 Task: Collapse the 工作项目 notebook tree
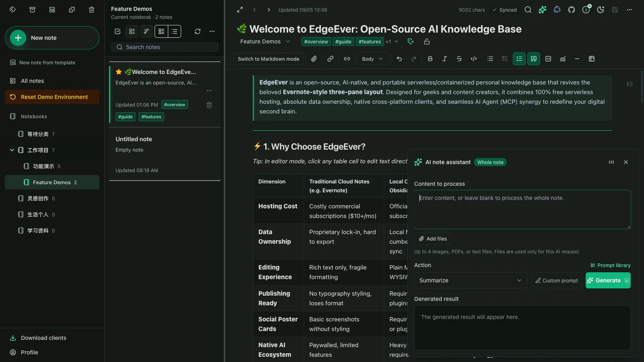click(12, 150)
